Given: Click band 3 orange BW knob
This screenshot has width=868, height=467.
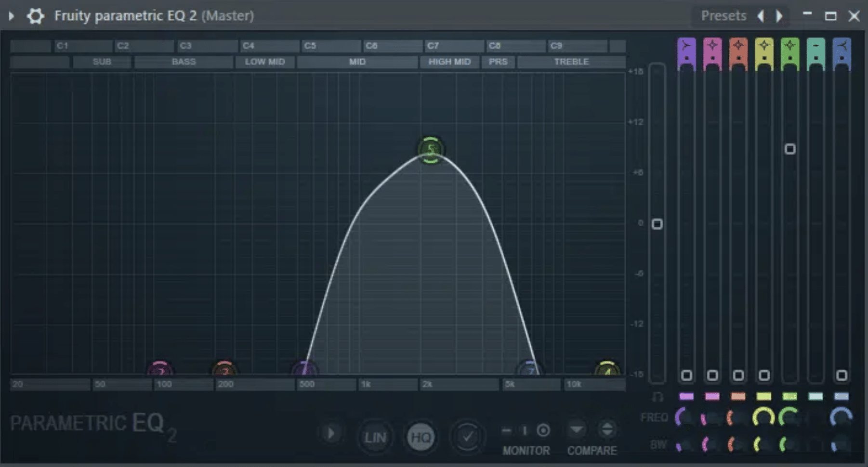Looking at the screenshot, I should pos(737,444).
